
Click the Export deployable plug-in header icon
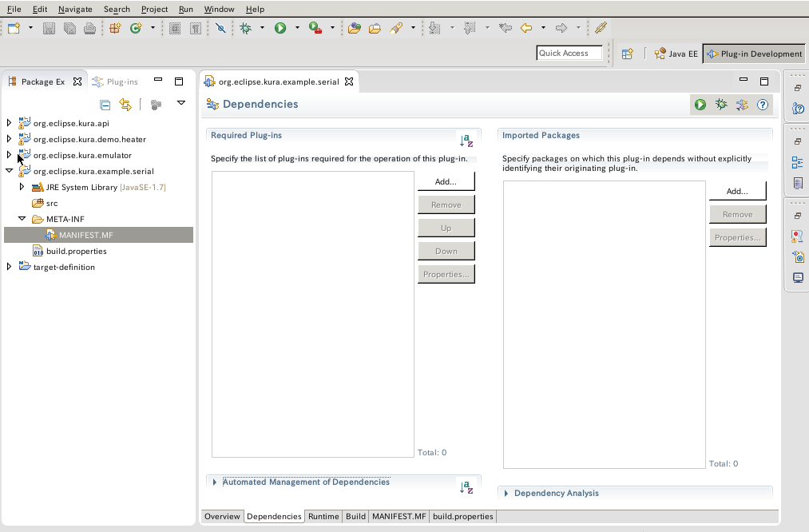[x=742, y=105]
